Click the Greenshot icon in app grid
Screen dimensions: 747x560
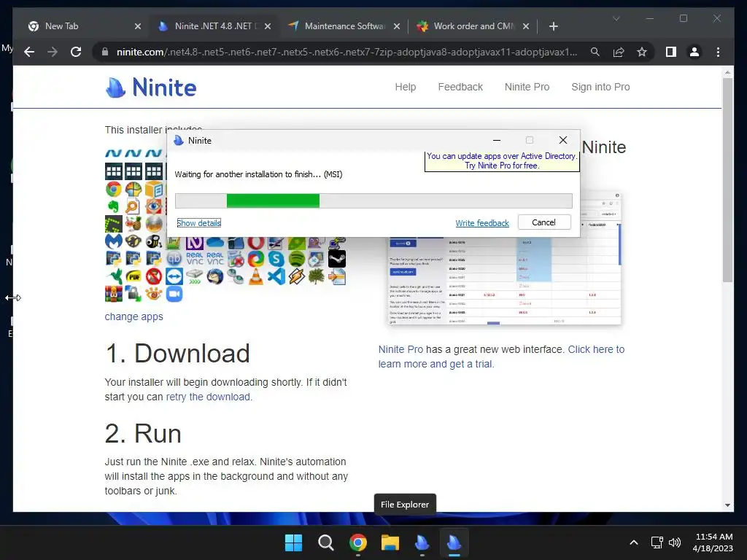click(113, 224)
